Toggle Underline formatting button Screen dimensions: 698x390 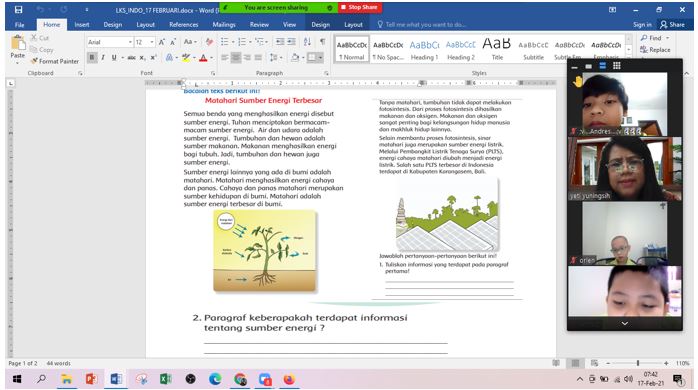[114, 57]
